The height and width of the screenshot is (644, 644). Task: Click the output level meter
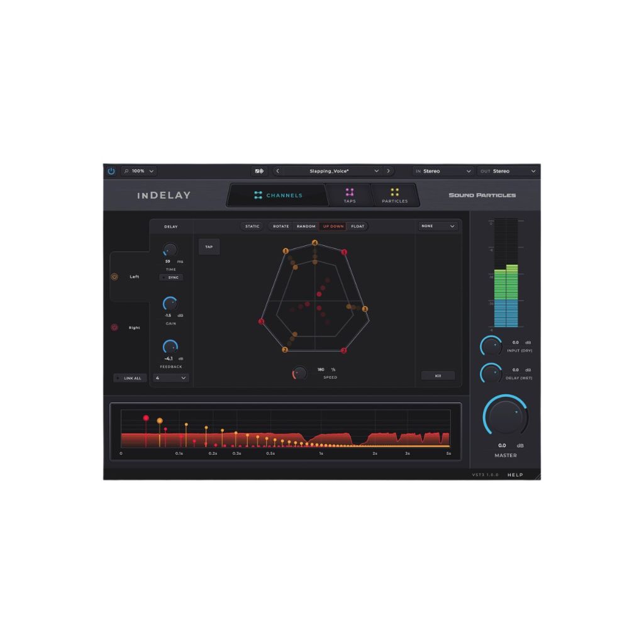(x=506, y=273)
